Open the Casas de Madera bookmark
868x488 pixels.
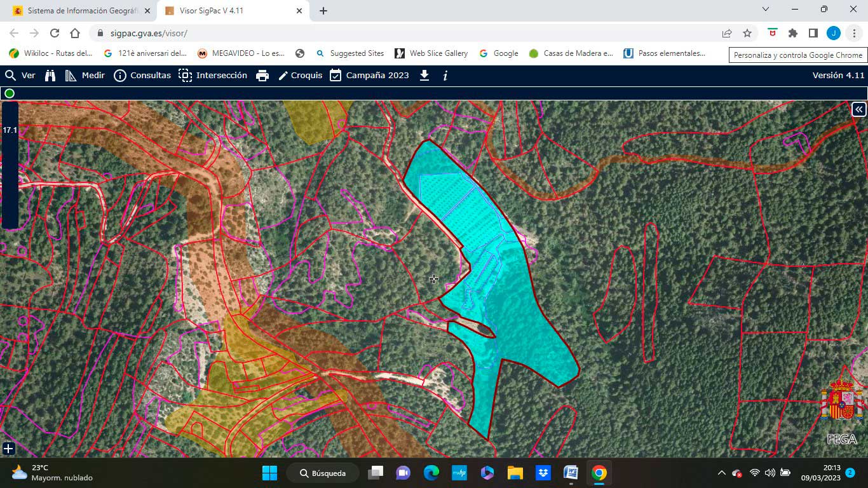point(571,53)
